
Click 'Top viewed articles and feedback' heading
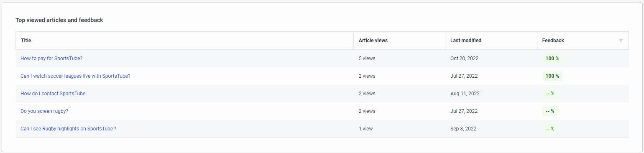tap(59, 20)
